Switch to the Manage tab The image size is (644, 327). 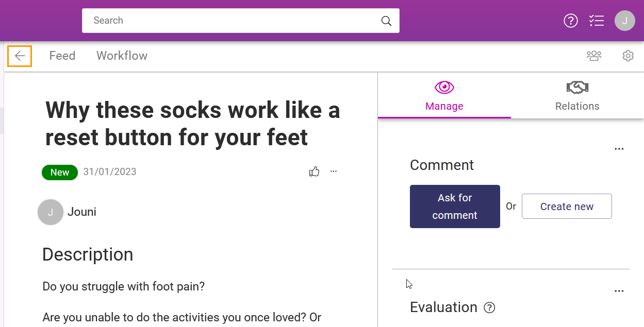[x=444, y=96]
